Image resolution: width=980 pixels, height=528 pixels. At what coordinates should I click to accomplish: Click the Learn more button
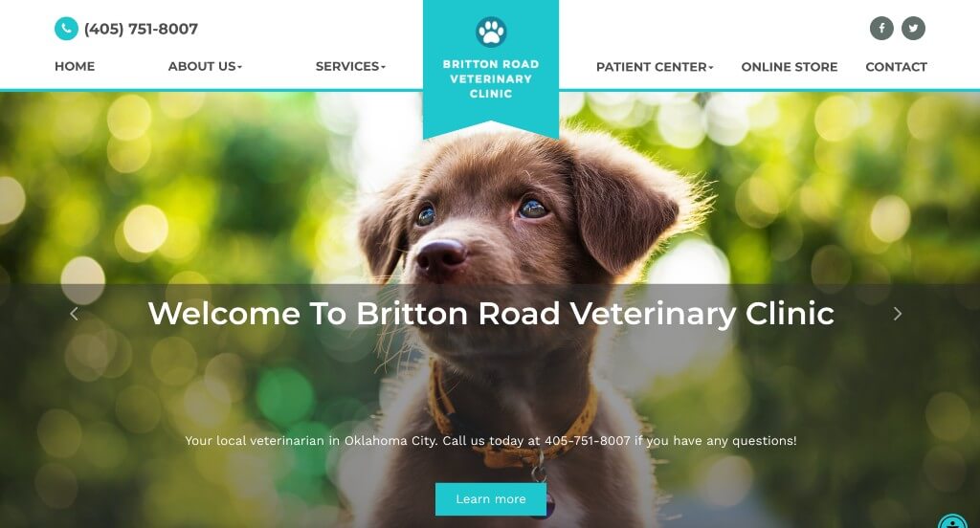point(491,499)
